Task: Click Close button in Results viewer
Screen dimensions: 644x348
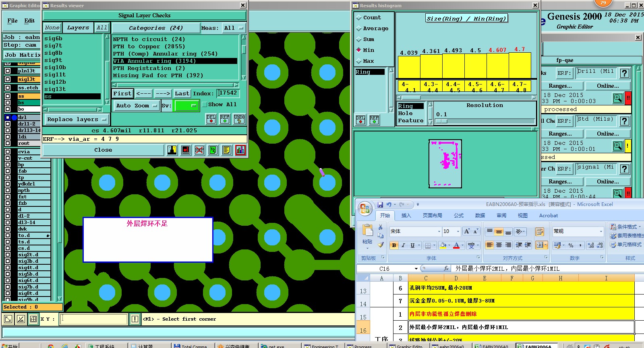Action: click(x=104, y=150)
